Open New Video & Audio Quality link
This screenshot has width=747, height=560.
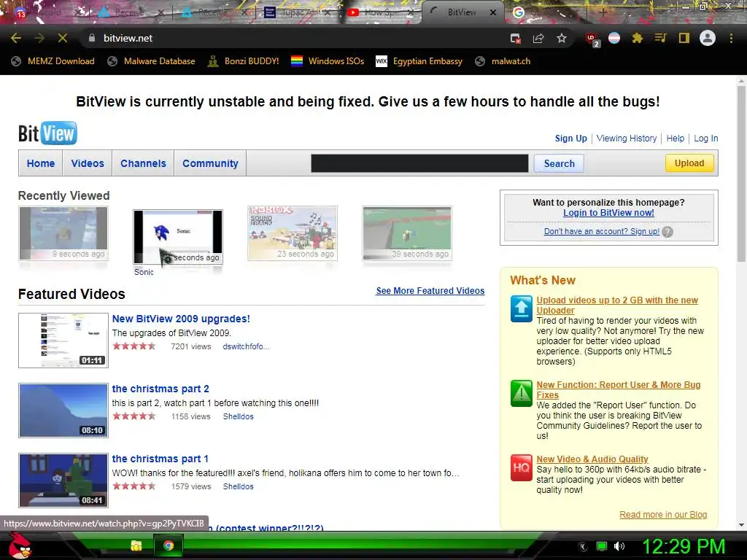[x=592, y=459]
